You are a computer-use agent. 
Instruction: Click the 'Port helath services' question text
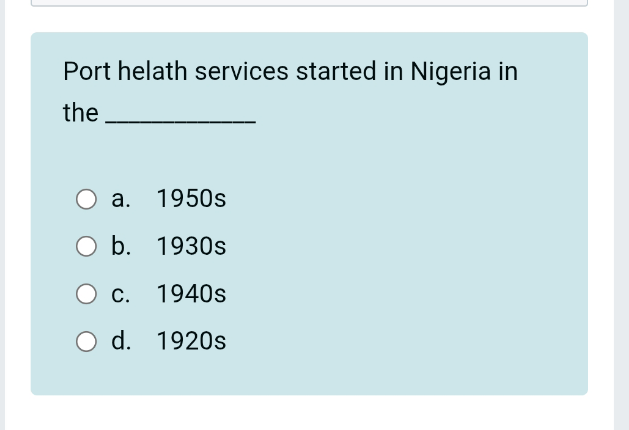[x=176, y=71]
